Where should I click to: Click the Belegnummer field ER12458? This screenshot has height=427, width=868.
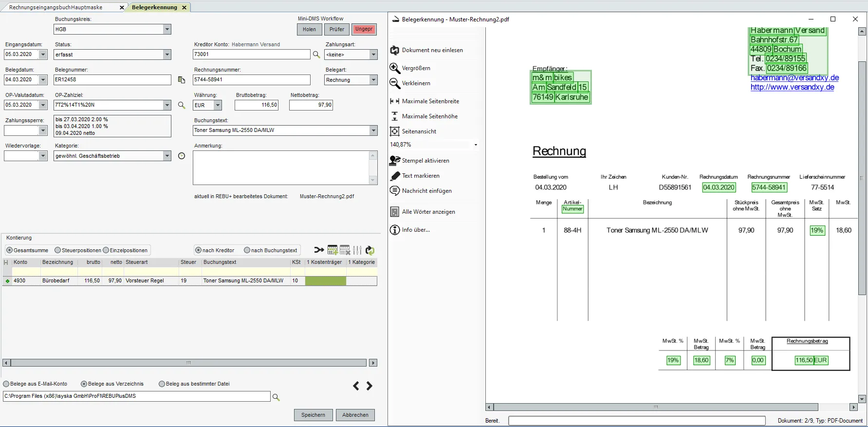point(112,80)
